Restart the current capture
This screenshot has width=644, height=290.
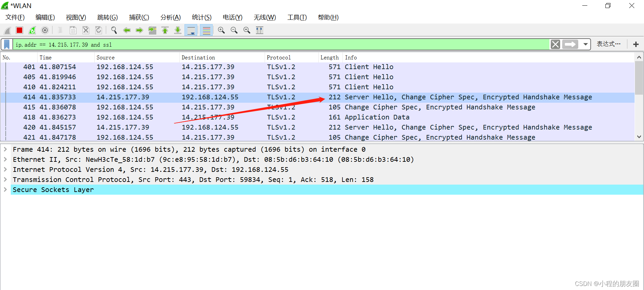click(x=32, y=31)
